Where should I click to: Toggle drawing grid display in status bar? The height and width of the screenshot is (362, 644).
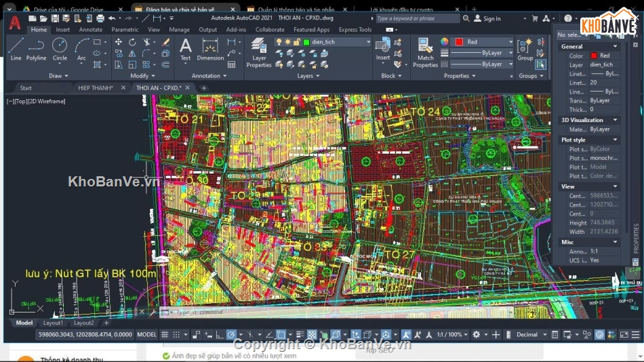coord(165,334)
